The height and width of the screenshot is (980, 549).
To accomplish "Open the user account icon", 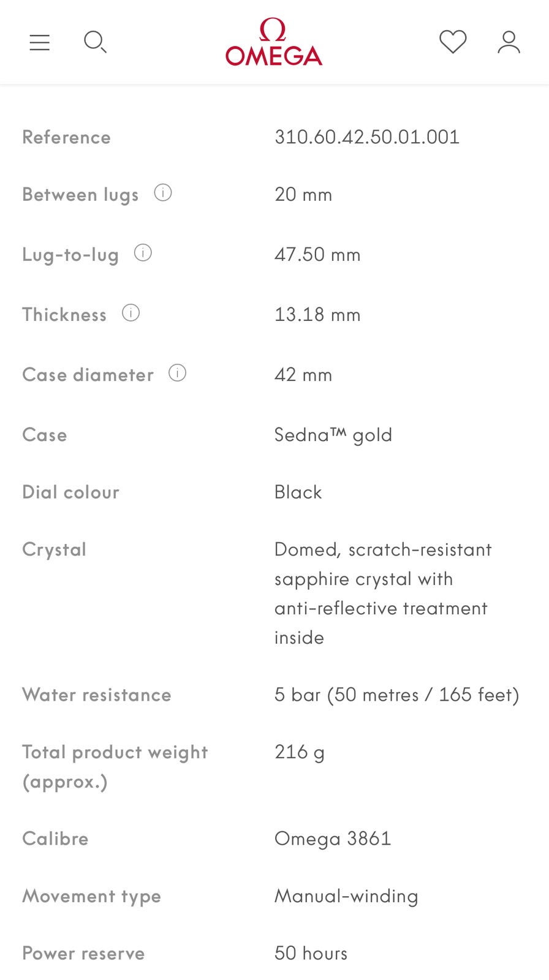I will (509, 42).
